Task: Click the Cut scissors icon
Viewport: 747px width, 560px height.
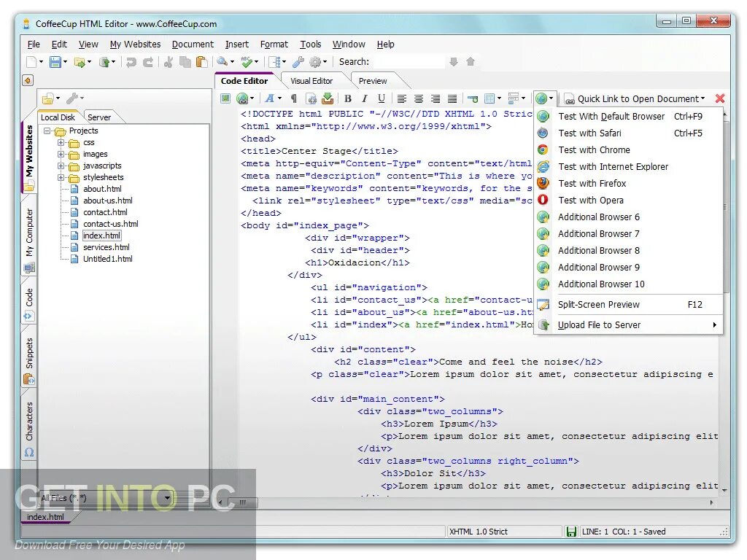Action: (169, 62)
